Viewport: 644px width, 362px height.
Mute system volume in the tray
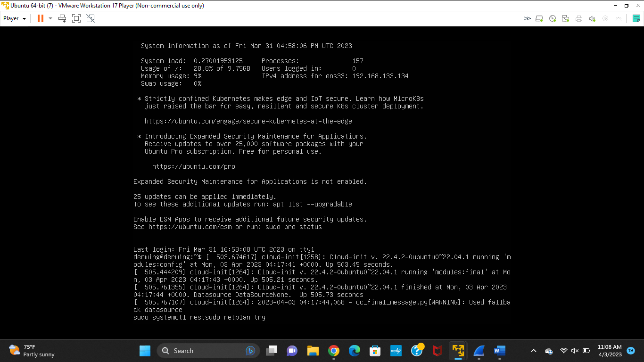pos(575,351)
